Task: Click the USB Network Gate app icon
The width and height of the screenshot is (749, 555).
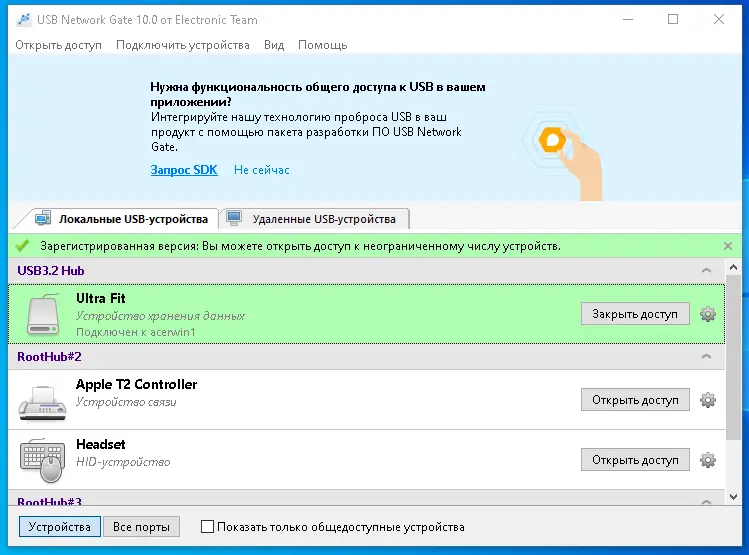Action: 23,20
